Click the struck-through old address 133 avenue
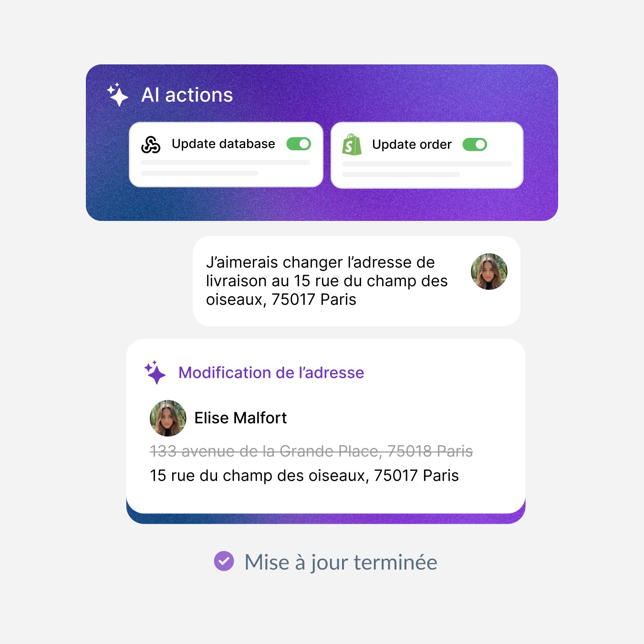Screen dimensions: 644x644 point(312,451)
